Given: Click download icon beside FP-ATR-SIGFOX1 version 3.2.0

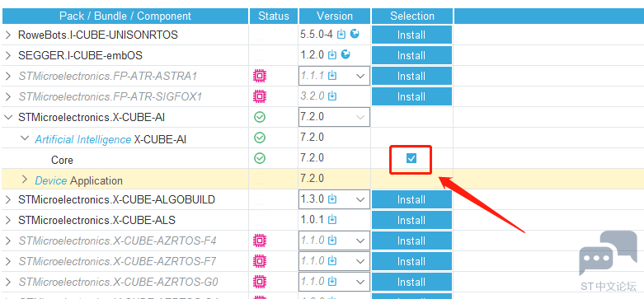Looking at the screenshot, I should [332, 96].
